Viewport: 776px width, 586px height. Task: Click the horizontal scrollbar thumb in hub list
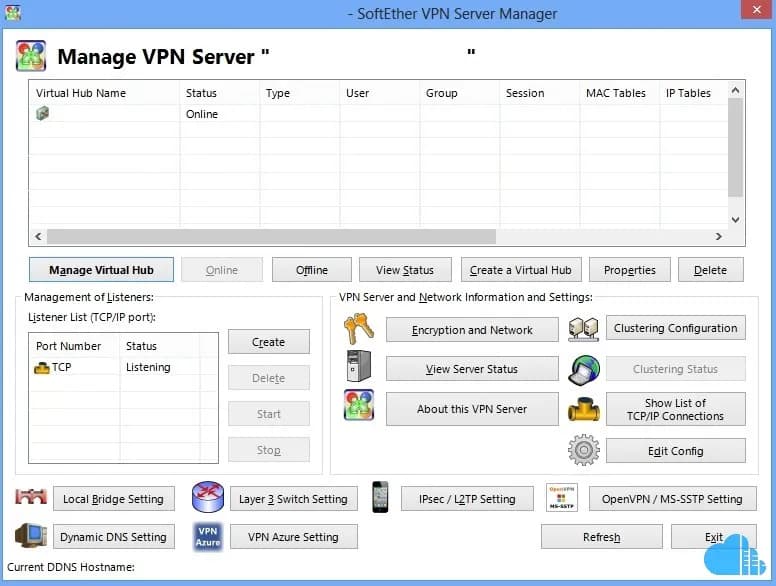[271, 237]
